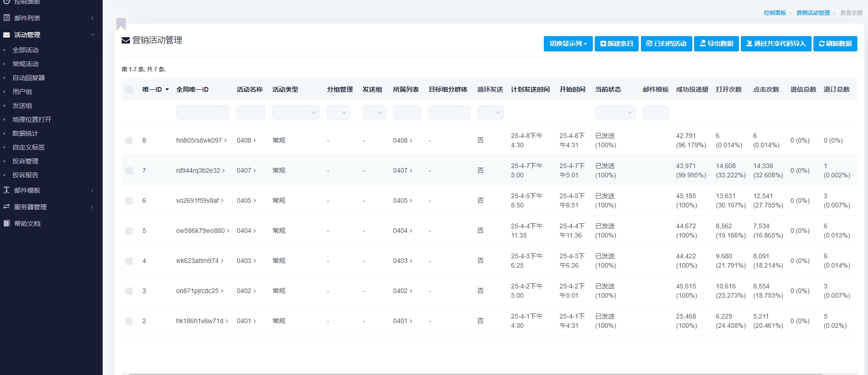The image size is (868, 375).
Task: Open the 发送组 filter dropdown
Action: pos(374,112)
